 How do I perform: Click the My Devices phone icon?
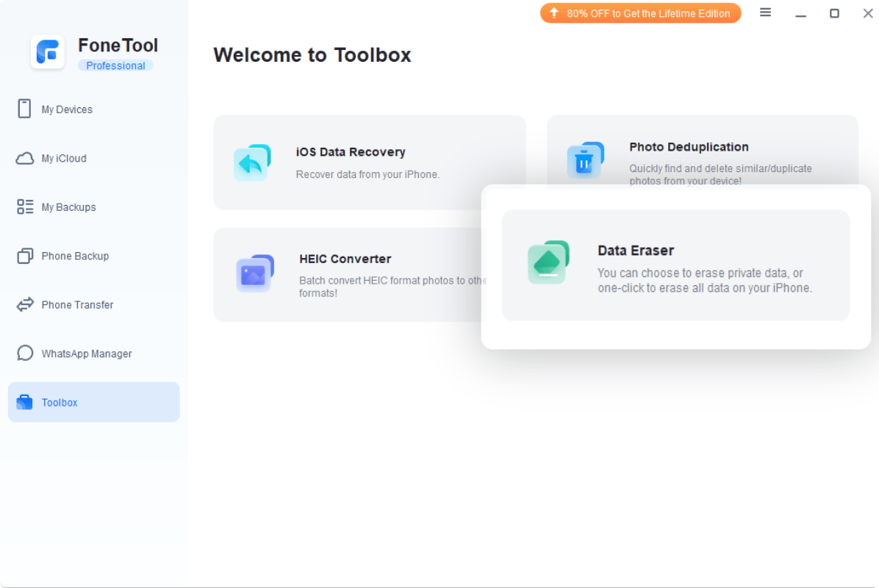[25, 109]
